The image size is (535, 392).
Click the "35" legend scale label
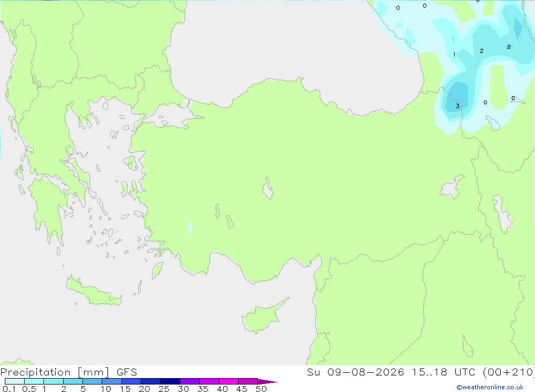click(203, 389)
